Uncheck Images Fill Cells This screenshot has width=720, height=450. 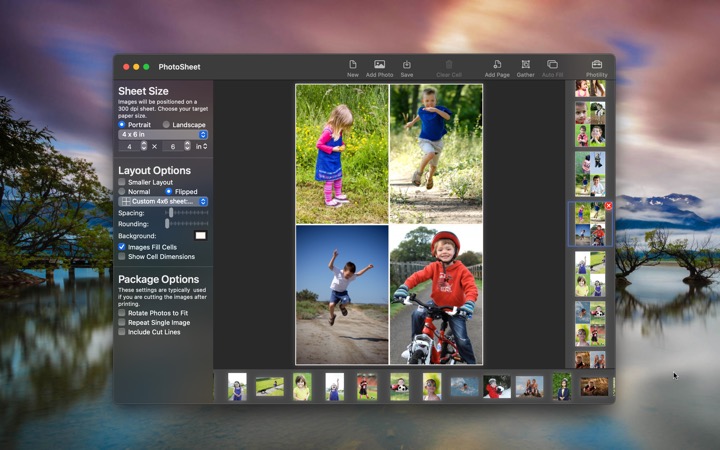click(x=122, y=247)
